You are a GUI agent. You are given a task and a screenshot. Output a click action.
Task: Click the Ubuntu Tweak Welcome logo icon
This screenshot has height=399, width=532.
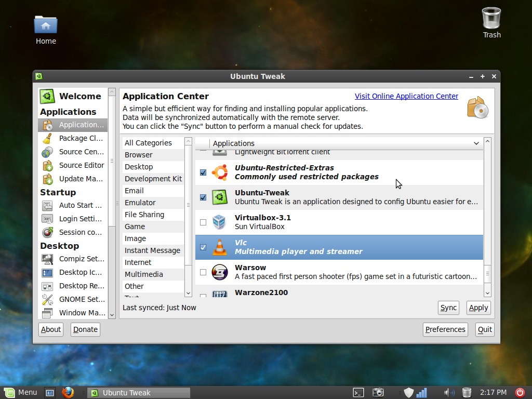[47, 96]
